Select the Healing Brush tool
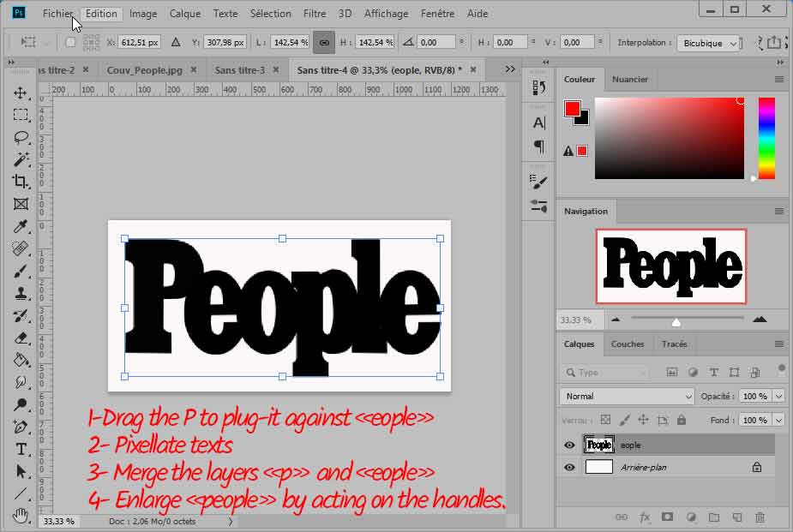Viewport: 793px width, 532px height. pos(21,248)
